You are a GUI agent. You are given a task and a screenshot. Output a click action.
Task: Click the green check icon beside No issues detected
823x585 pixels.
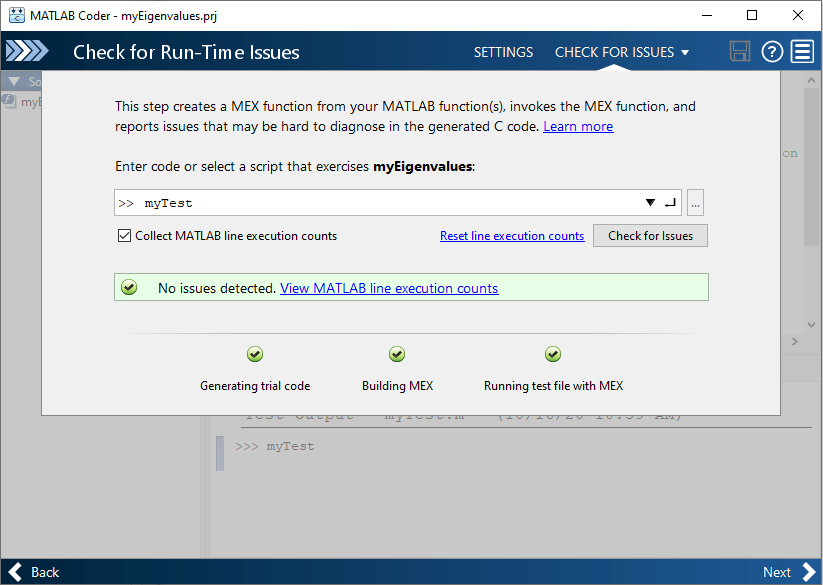[129, 288]
